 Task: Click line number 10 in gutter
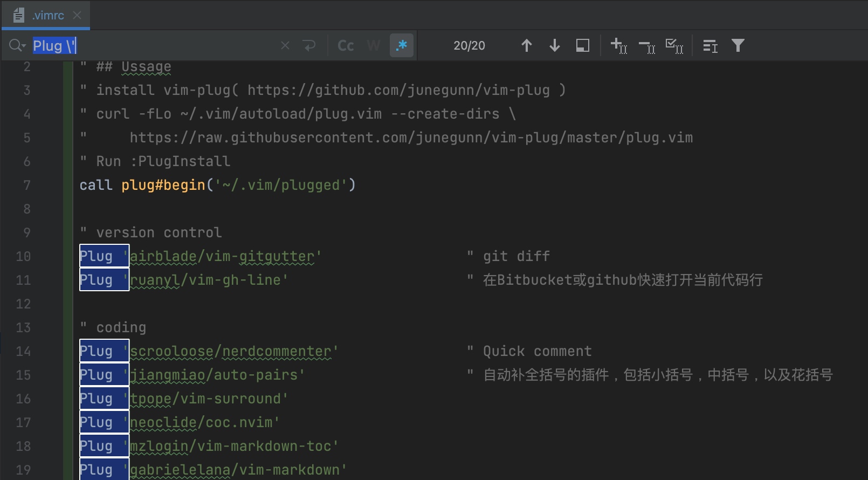pyautogui.click(x=23, y=257)
